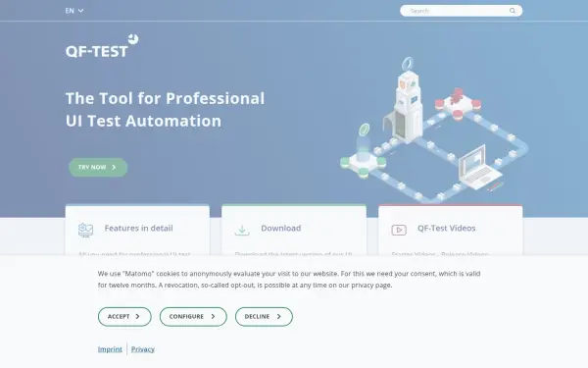Click the search magnifier icon
Viewport: 588px width, 368px height.
[513, 11]
